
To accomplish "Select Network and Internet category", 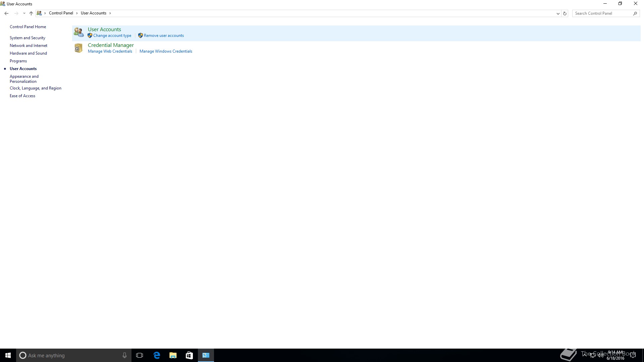I will (29, 46).
